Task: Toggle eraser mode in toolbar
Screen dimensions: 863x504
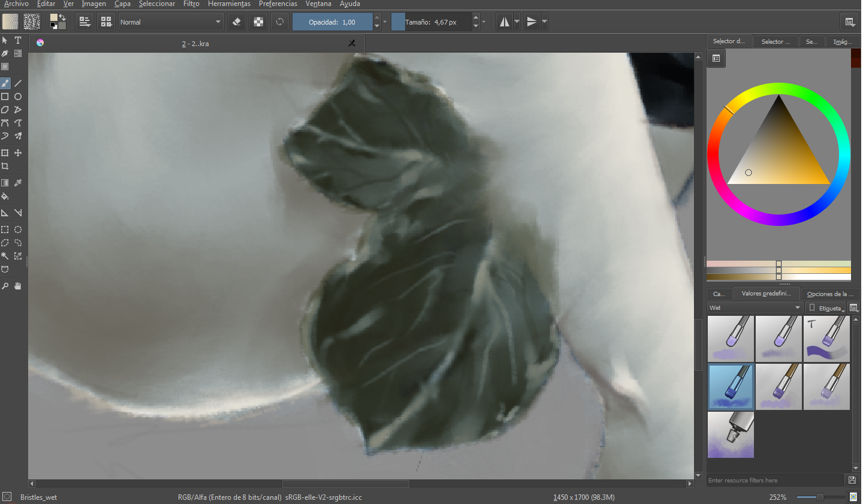Action: click(237, 22)
